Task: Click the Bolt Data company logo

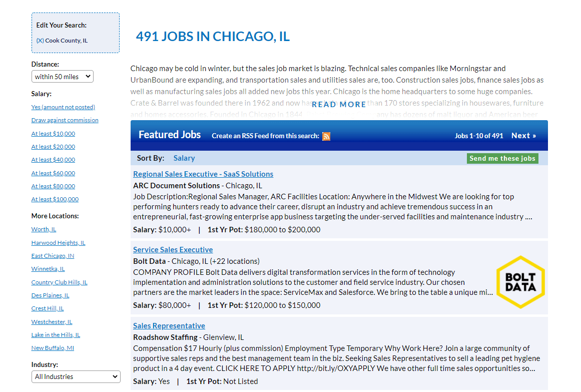Action: [520, 281]
